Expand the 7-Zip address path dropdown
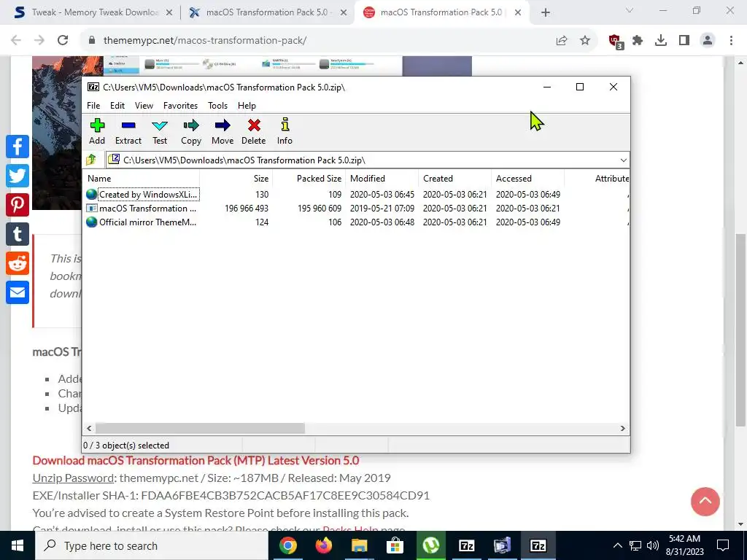 (623, 160)
